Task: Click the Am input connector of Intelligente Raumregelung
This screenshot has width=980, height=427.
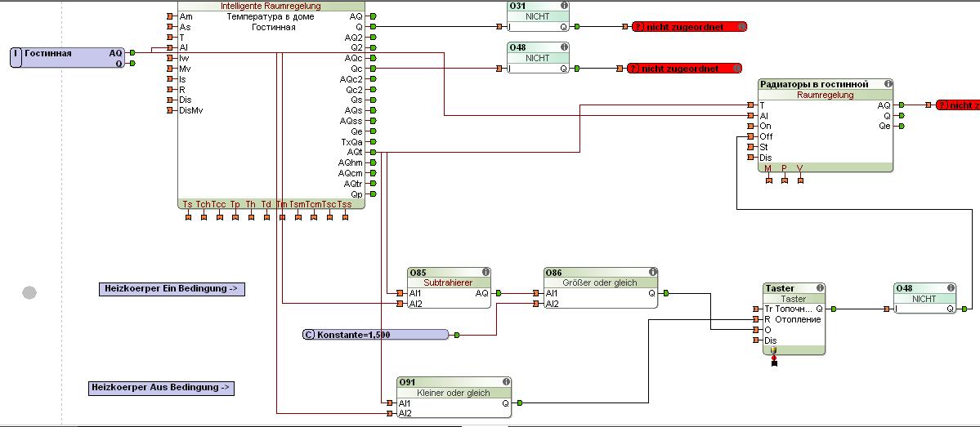Action: pyautogui.click(x=170, y=17)
